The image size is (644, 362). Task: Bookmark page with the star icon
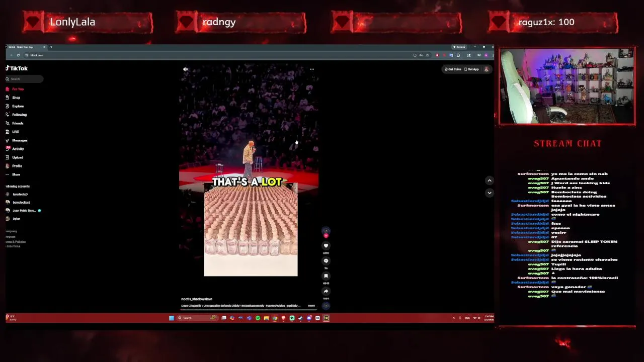[428, 55]
